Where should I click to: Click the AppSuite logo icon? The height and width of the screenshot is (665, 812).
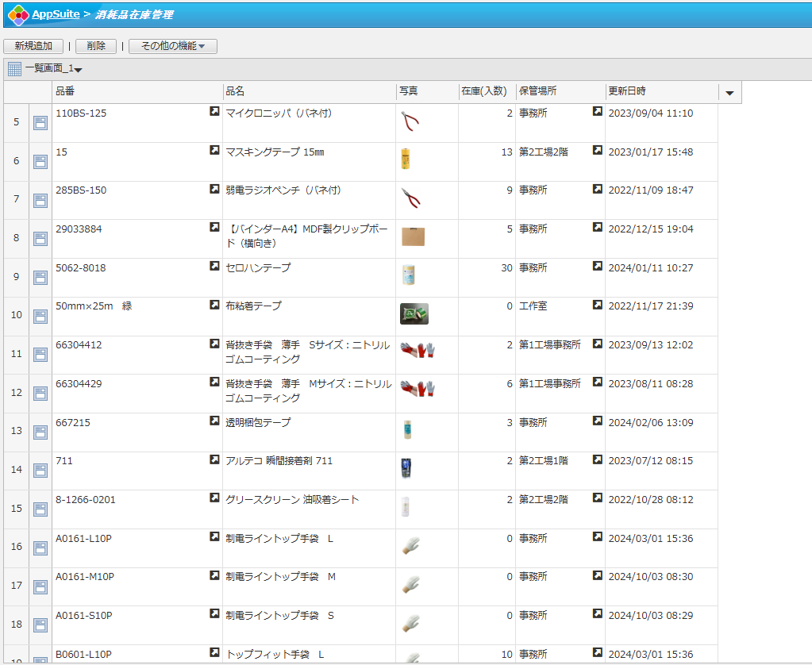pos(18,14)
